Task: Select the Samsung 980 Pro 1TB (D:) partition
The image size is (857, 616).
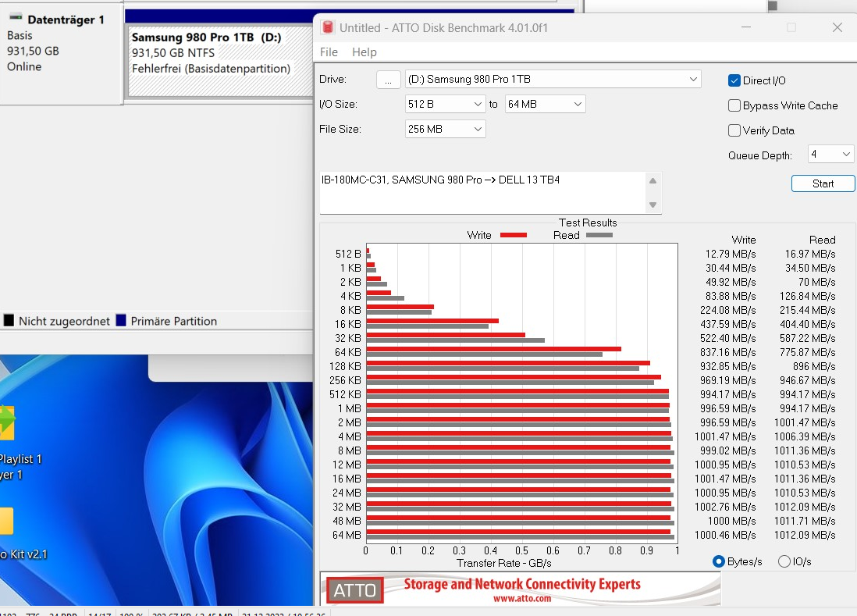Action: [219, 61]
